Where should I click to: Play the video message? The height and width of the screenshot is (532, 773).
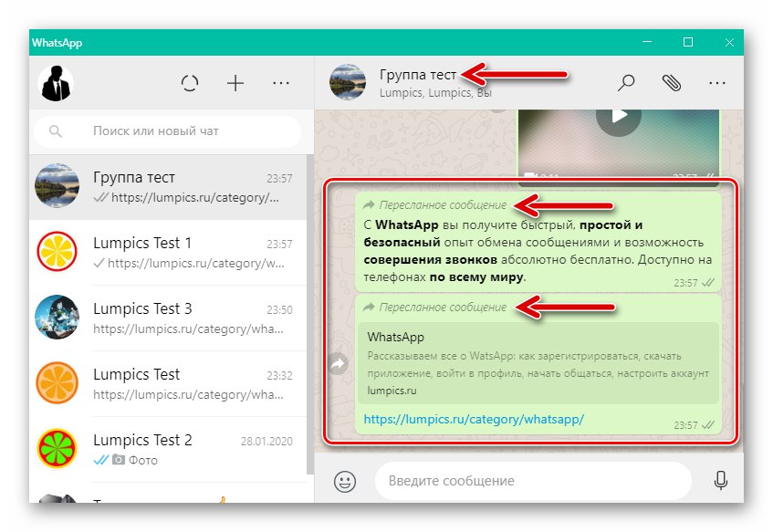(619, 117)
